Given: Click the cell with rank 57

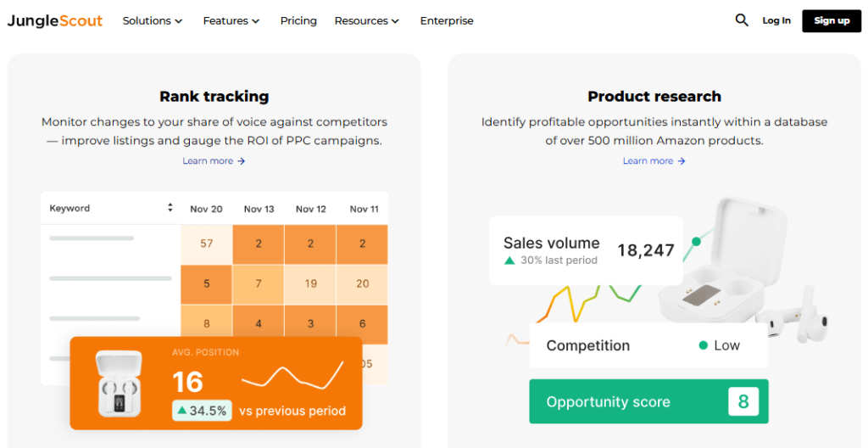Looking at the screenshot, I should tap(207, 244).
